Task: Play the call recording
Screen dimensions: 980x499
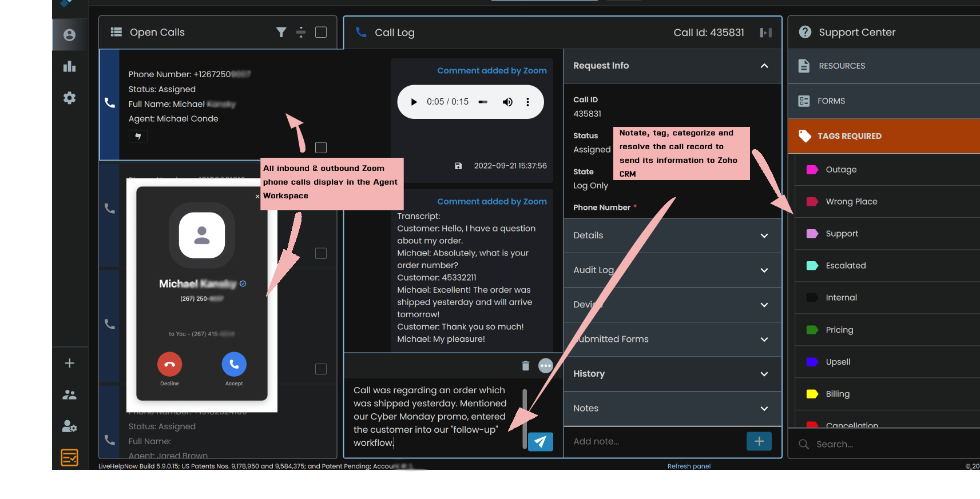Action: click(x=414, y=102)
